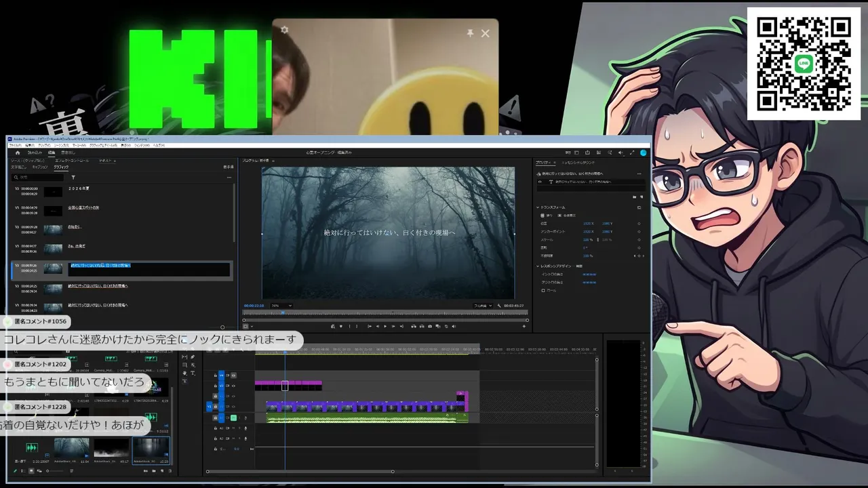Viewport: 868px width, 488px height.
Task: Open the プロパティ panel menu icon
Action: 555,163
